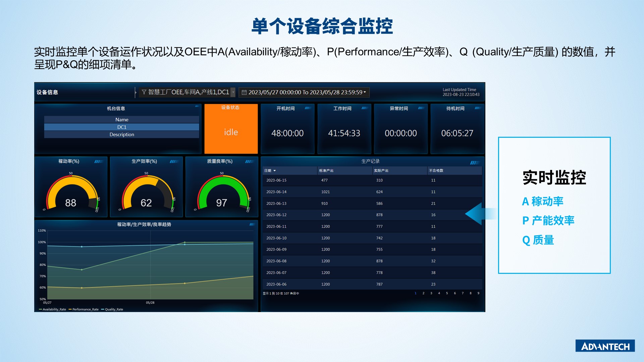Toggle Quality_Rate series in chart legend
644x362 pixels.
[112, 309]
